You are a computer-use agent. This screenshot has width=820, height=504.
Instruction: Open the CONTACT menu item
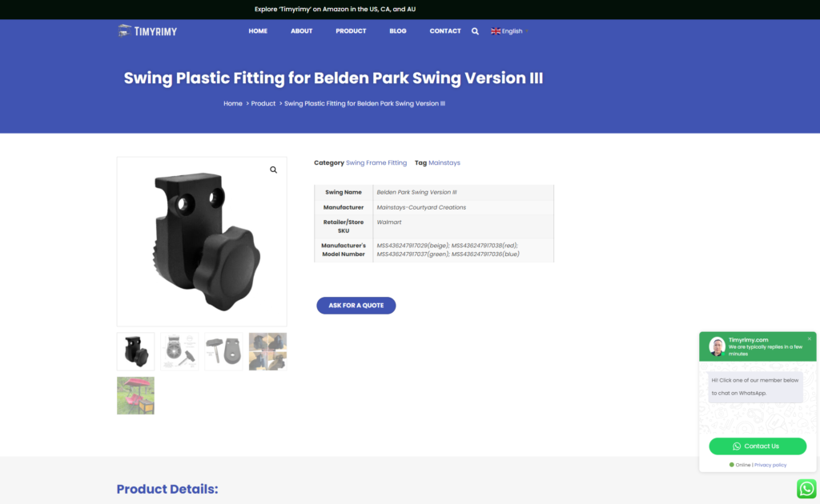pyautogui.click(x=445, y=31)
